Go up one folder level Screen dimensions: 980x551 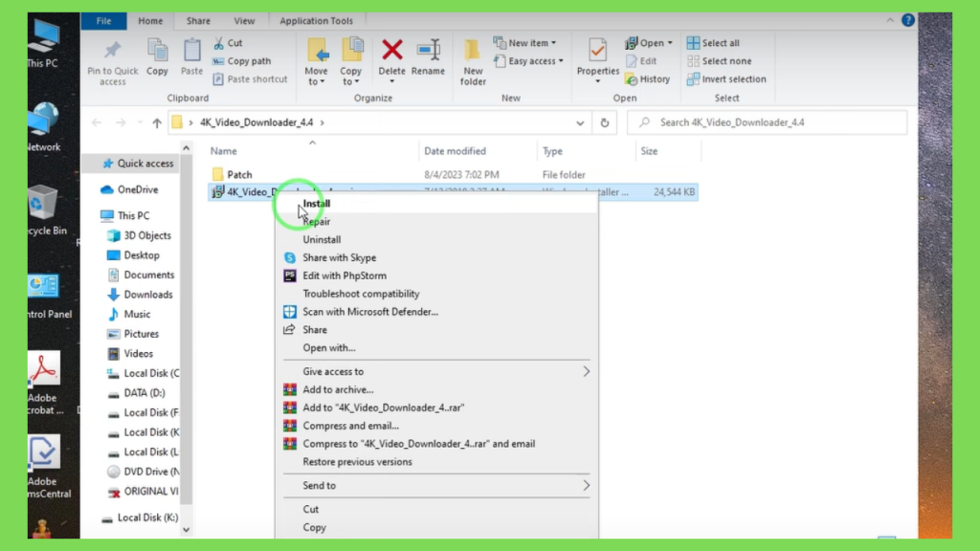[x=157, y=123]
